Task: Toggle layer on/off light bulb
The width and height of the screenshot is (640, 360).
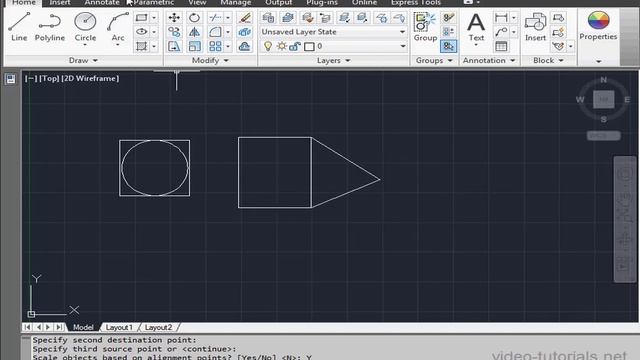Action: point(268,46)
